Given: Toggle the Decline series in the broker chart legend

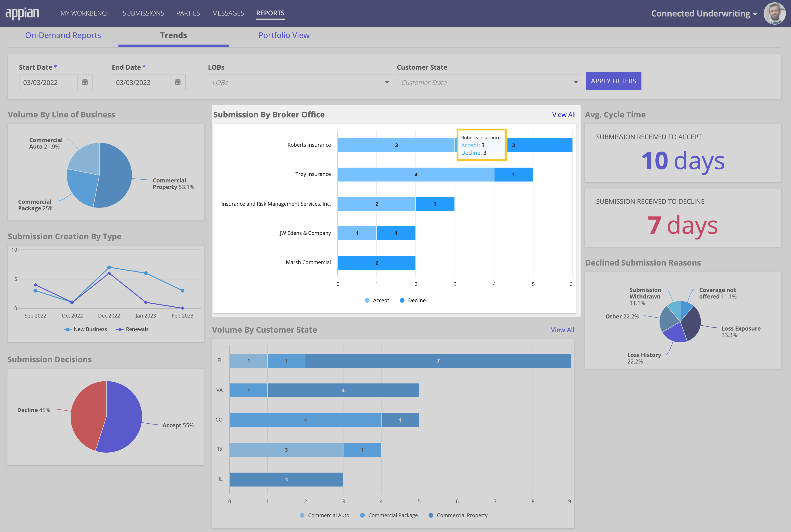Looking at the screenshot, I should [412, 300].
